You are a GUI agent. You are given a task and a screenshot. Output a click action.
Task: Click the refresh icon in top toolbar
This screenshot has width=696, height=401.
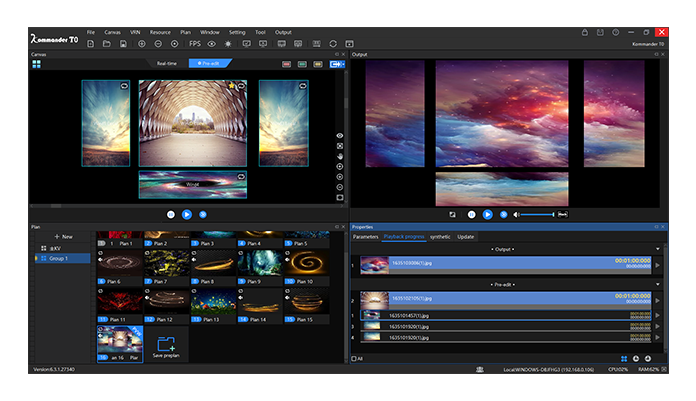[x=332, y=44]
